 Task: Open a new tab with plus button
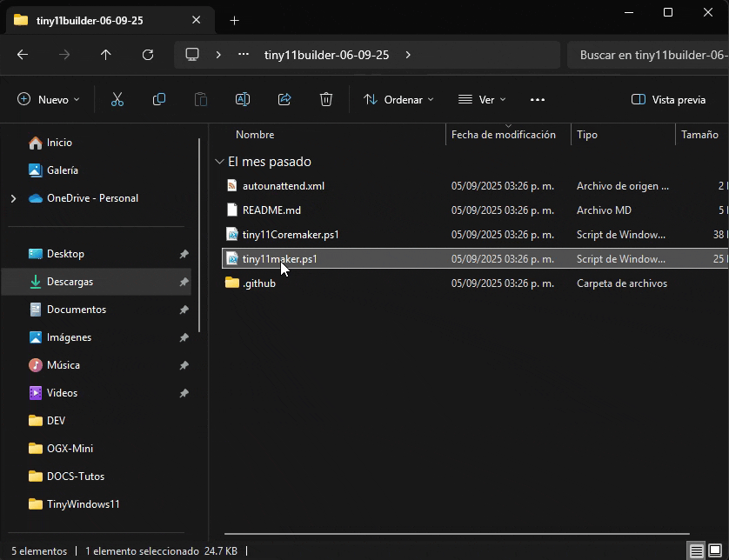pyautogui.click(x=234, y=20)
